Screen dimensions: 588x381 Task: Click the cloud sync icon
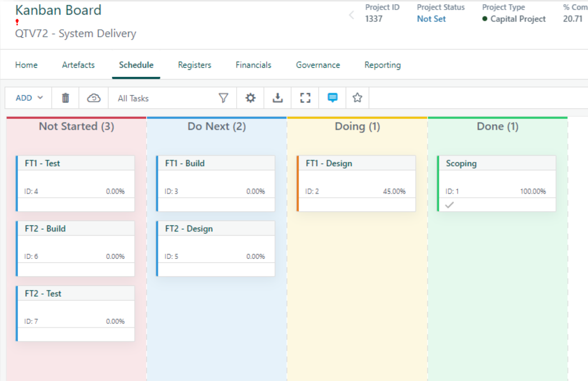coord(94,98)
